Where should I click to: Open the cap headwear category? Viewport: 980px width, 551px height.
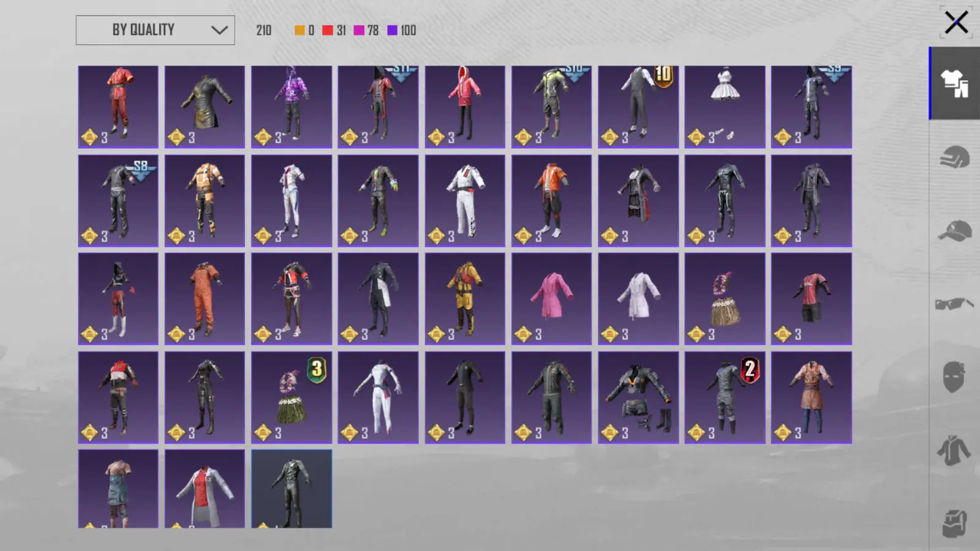(954, 231)
